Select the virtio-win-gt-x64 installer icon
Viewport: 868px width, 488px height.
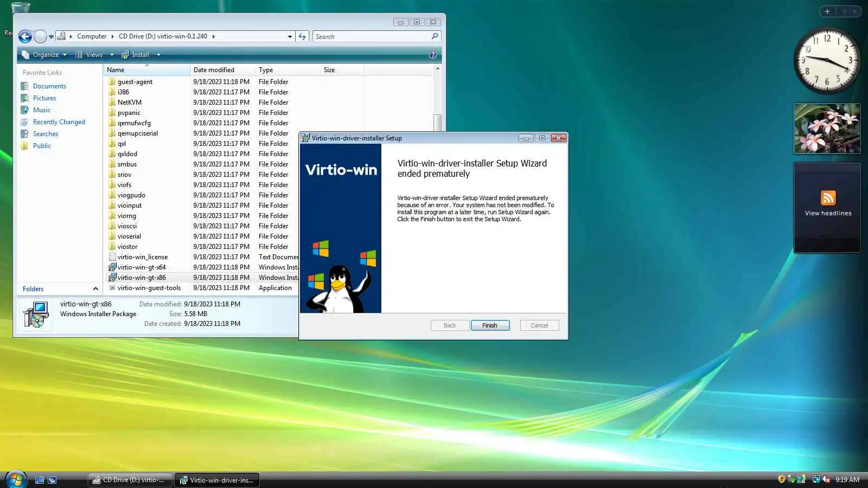(x=112, y=267)
